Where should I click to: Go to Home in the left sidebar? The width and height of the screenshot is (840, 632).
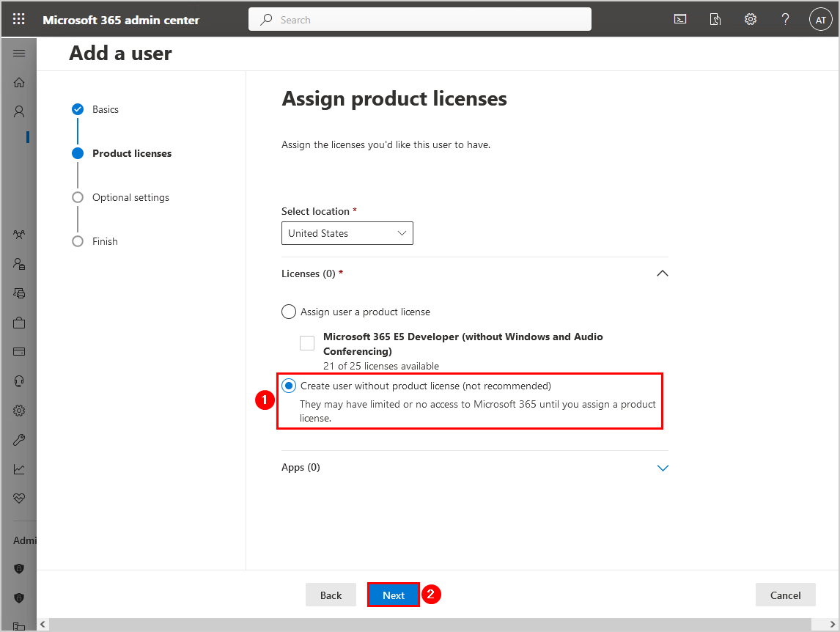point(19,83)
